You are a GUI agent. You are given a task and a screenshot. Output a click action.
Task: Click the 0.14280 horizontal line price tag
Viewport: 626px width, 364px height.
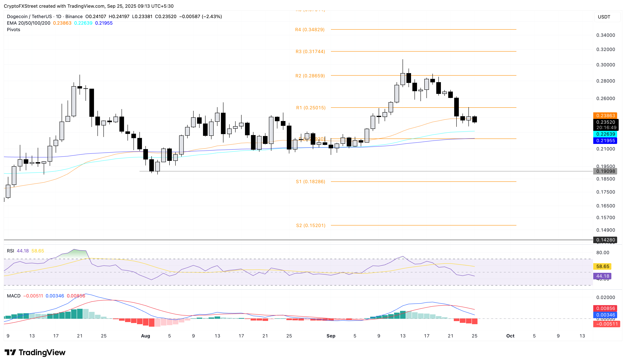click(x=605, y=240)
